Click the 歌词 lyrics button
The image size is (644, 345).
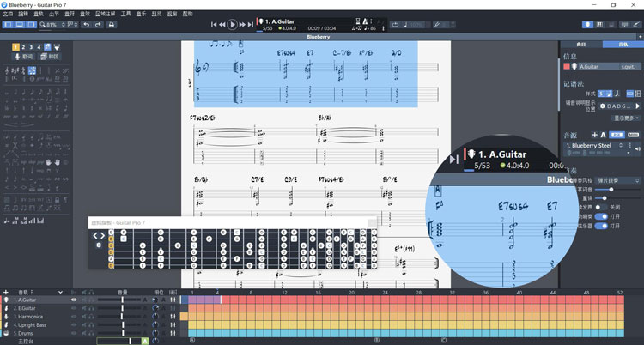tap(23, 57)
